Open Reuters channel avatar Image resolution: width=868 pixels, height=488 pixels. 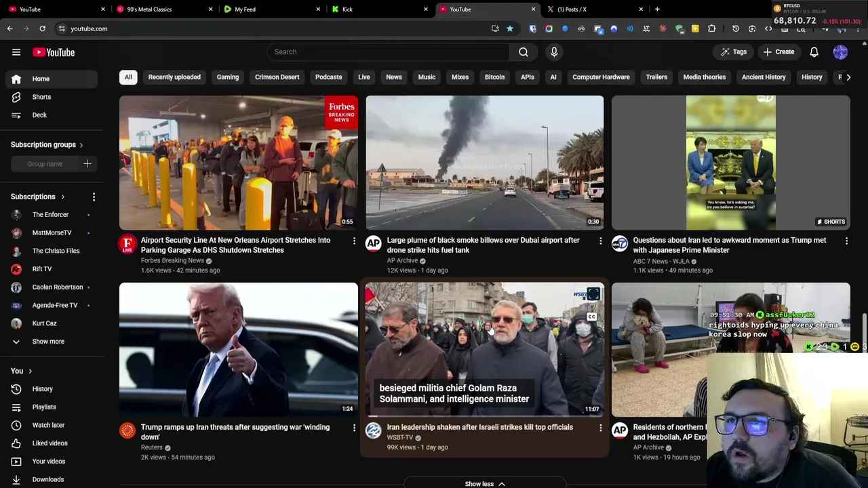pos(127,431)
